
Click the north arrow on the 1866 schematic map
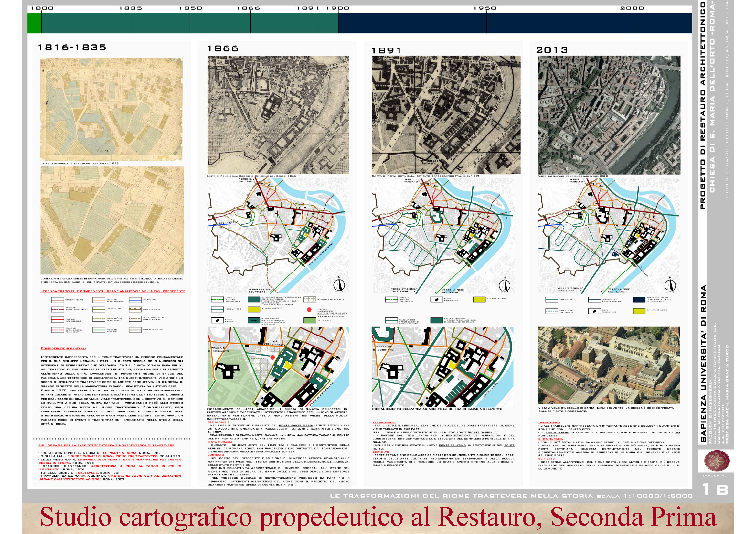coord(339,284)
